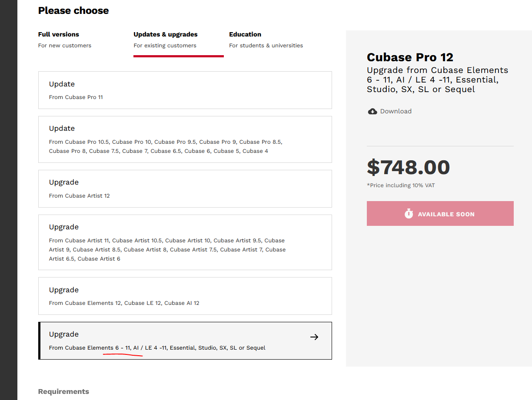The width and height of the screenshot is (532, 400).
Task: Click the right arrow on selected Upgrade option
Action: (x=314, y=337)
